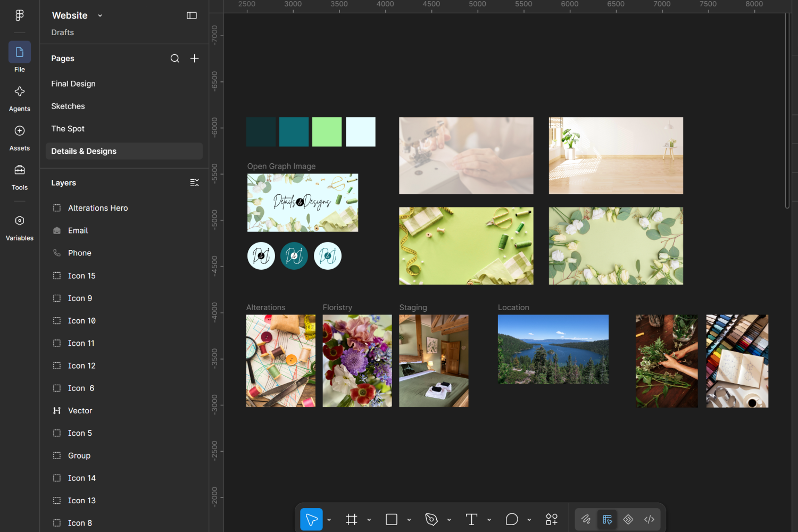Open Move tool options dropdown

coord(329,520)
